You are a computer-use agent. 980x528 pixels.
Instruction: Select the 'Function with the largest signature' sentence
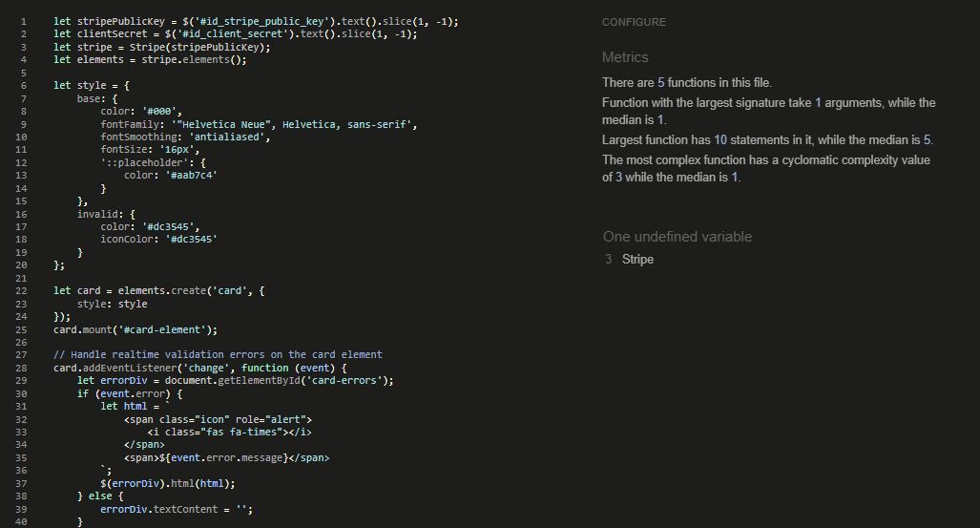point(769,111)
